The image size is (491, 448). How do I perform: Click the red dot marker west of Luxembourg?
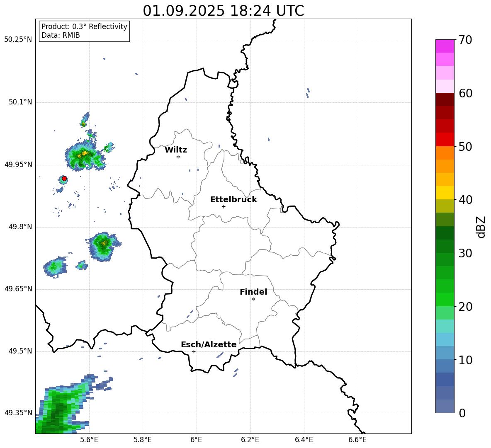coord(64,179)
